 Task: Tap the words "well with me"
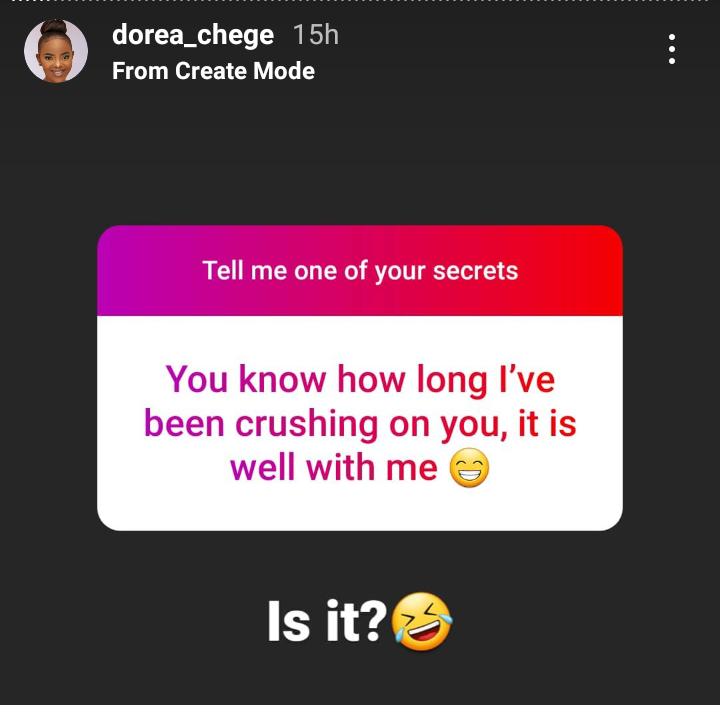[334, 468]
